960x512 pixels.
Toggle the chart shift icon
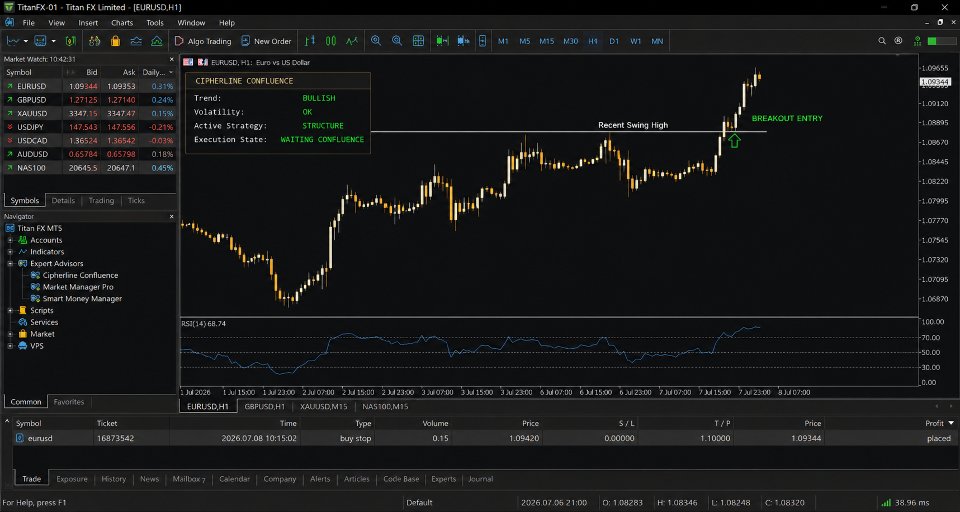point(463,41)
